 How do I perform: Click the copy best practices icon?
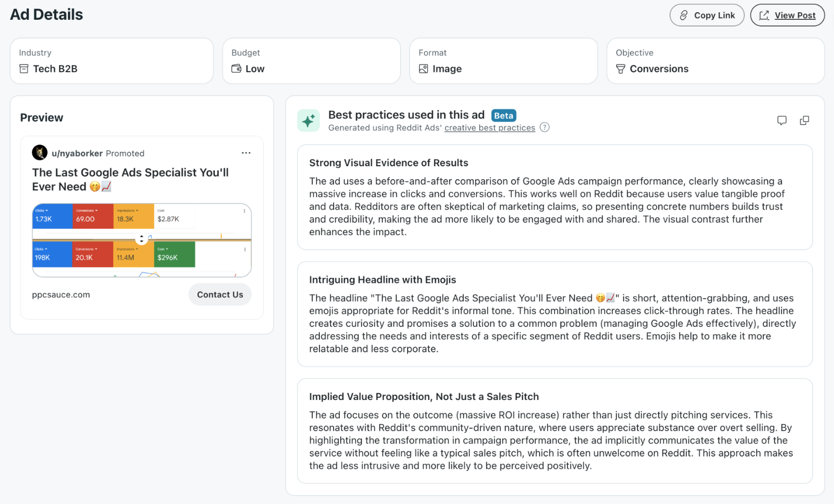pos(804,121)
